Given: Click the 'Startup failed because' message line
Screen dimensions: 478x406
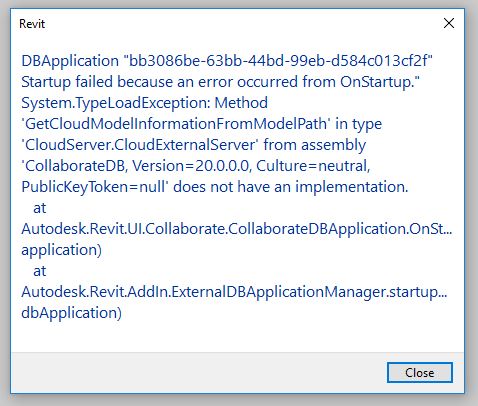Looking at the screenshot, I should [220, 82].
